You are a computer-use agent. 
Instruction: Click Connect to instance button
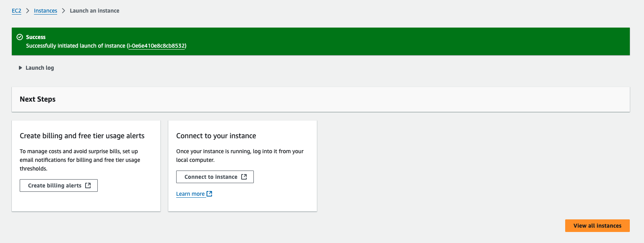pos(215,177)
